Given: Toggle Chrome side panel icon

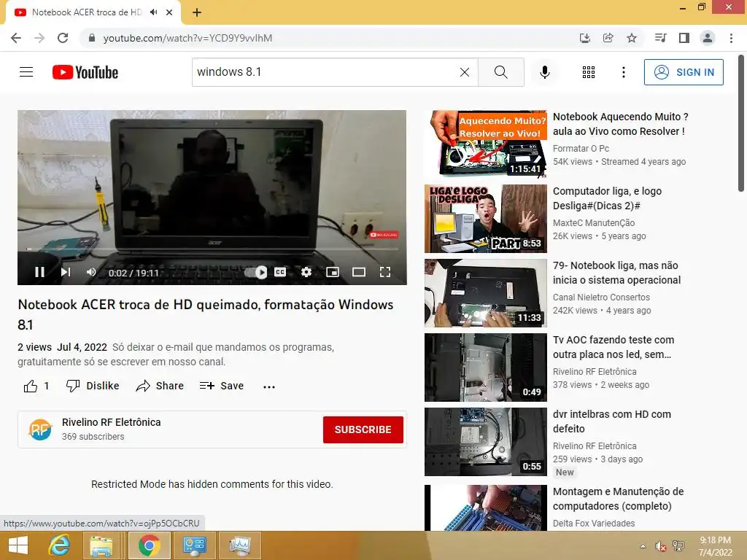Looking at the screenshot, I should click(684, 38).
